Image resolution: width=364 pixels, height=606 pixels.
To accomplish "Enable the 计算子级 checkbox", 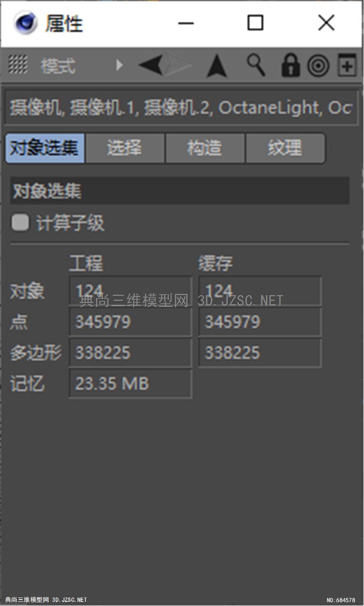I will coord(20,222).
